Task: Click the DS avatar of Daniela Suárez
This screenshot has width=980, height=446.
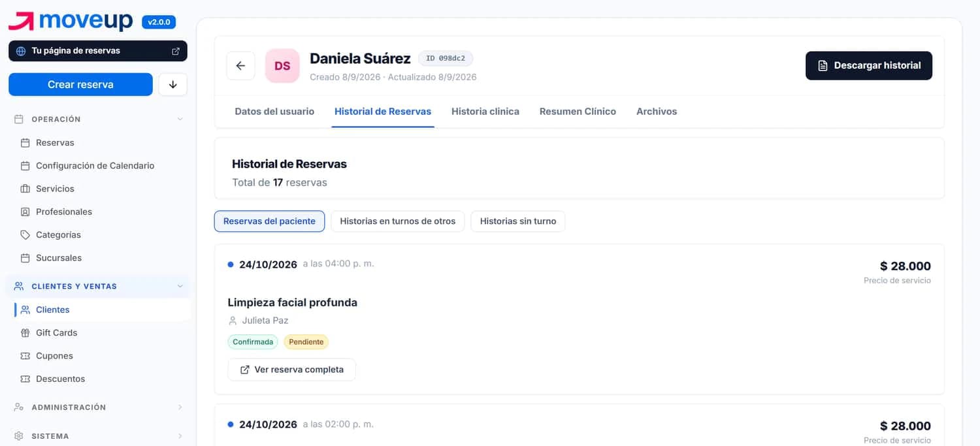Action: tap(282, 66)
